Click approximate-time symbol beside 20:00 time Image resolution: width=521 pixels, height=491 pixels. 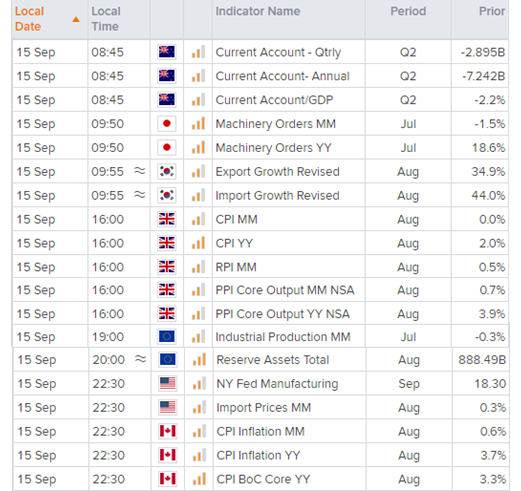[x=141, y=359]
